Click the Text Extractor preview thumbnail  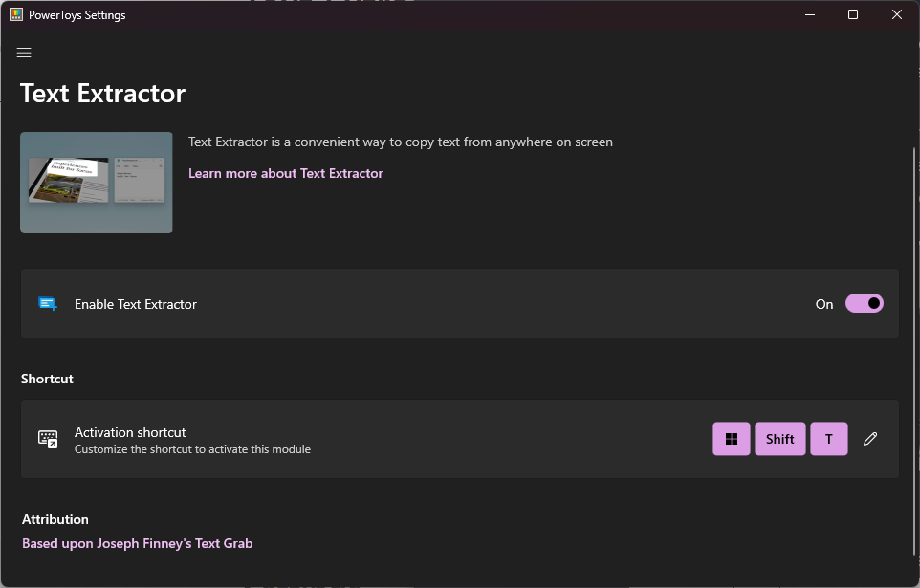pyautogui.click(x=97, y=183)
